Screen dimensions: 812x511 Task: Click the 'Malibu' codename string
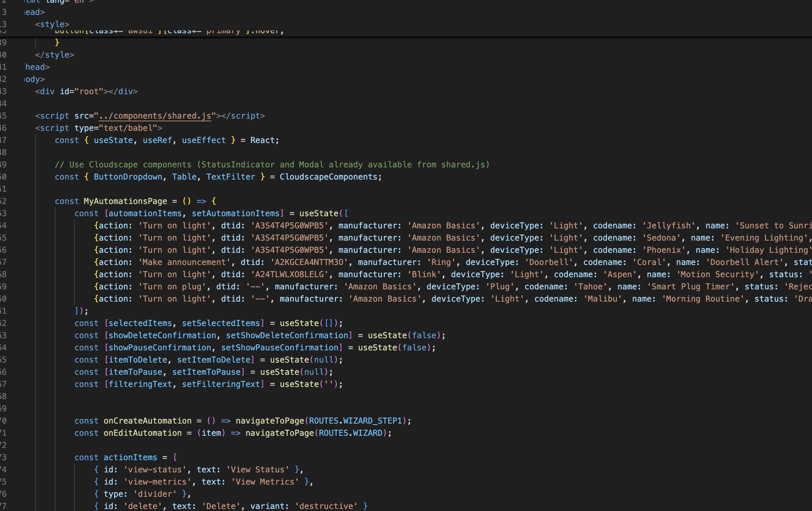tap(602, 299)
